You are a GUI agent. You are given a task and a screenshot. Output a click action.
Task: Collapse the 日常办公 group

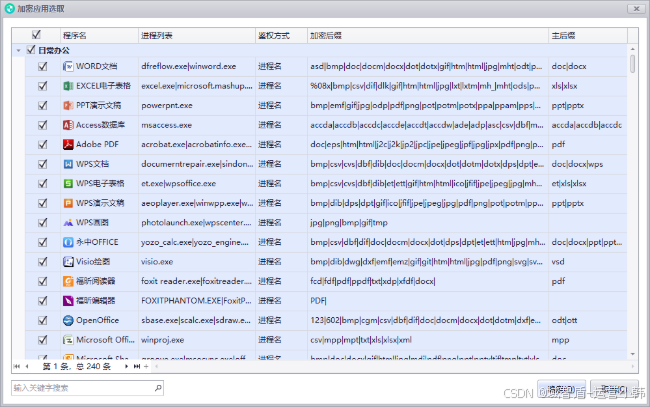click(x=18, y=50)
